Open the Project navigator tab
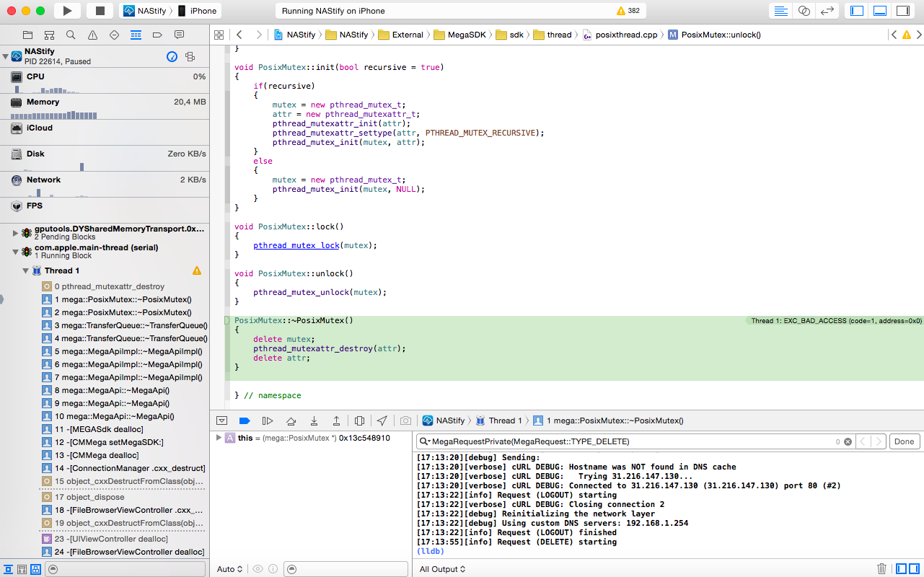Viewport: 924px width, 577px height. coord(27,35)
